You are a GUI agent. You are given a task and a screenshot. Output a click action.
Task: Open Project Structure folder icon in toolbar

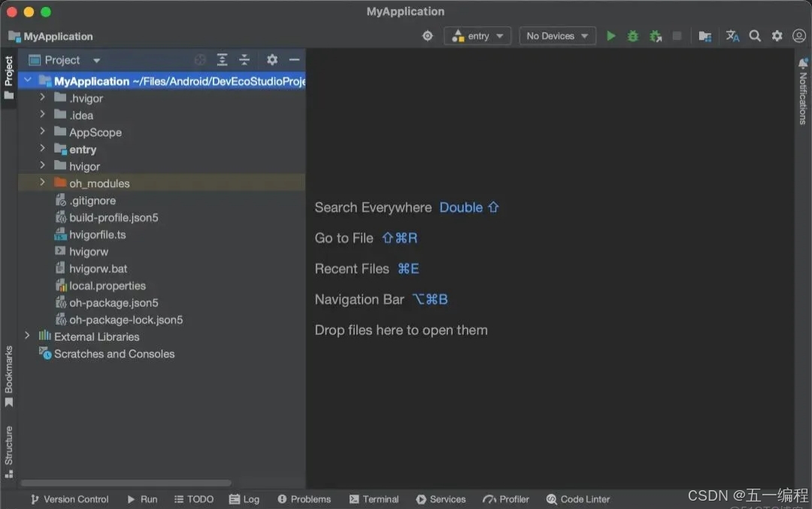[x=704, y=36]
